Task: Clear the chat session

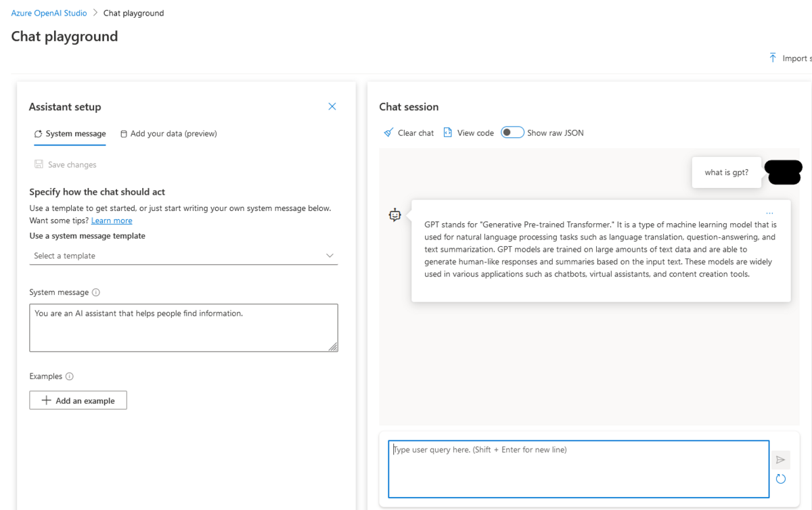Action: click(408, 133)
